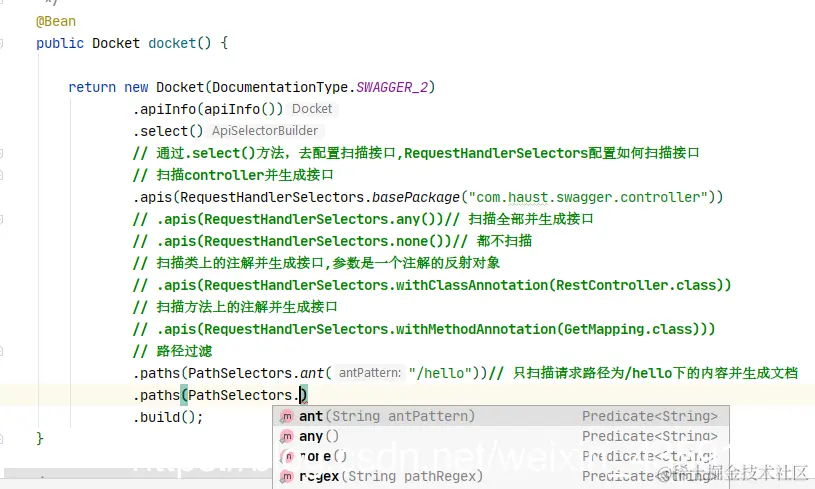Place cursor after PathSelectors. on active line
This screenshot has width=815, height=489.
pyautogui.click(x=300, y=395)
